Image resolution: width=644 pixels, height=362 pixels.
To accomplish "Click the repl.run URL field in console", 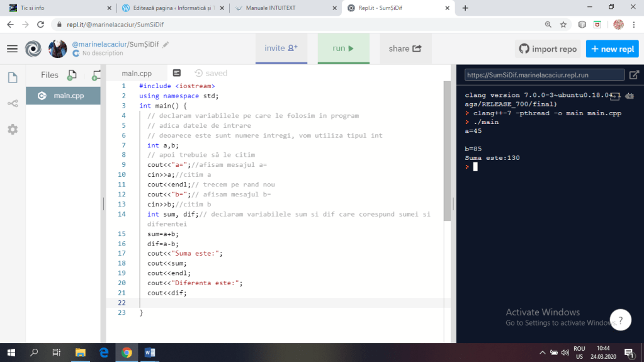I will (x=544, y=74).
